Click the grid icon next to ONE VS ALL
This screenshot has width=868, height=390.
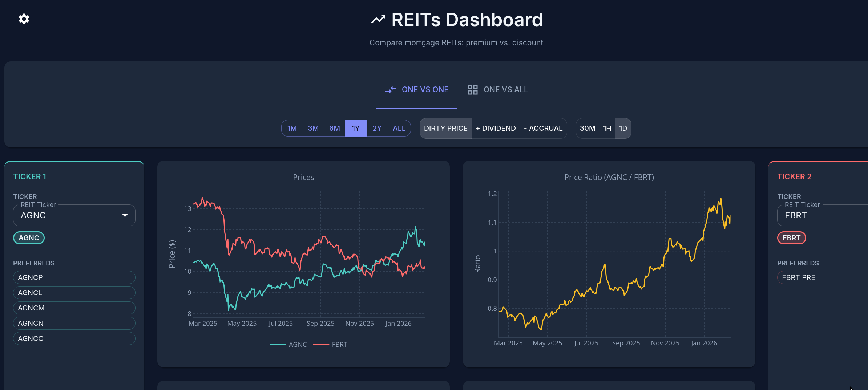[x=472, y=89]
